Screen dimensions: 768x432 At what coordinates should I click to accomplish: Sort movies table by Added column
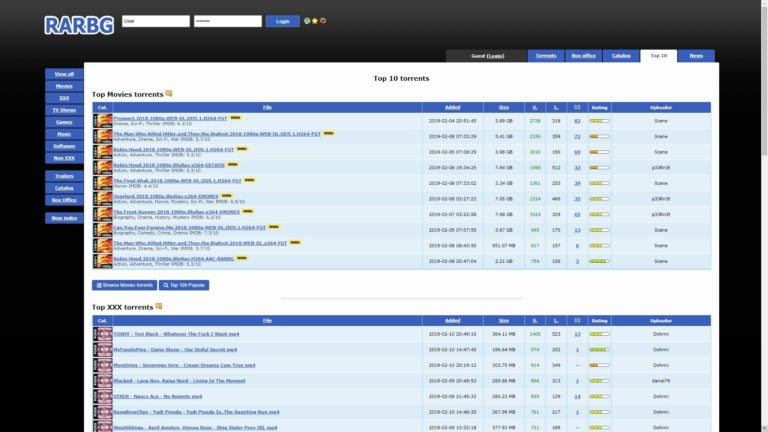452,107
